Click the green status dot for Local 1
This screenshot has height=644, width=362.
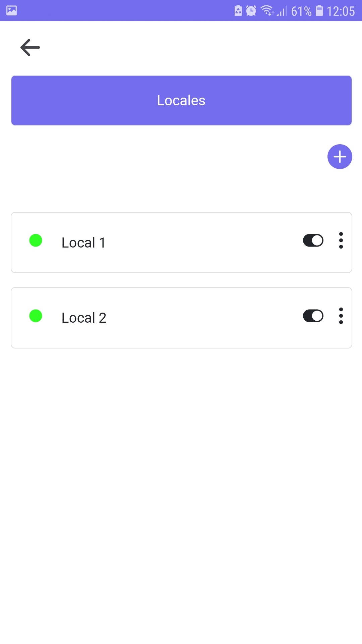(x=36, y=240)
